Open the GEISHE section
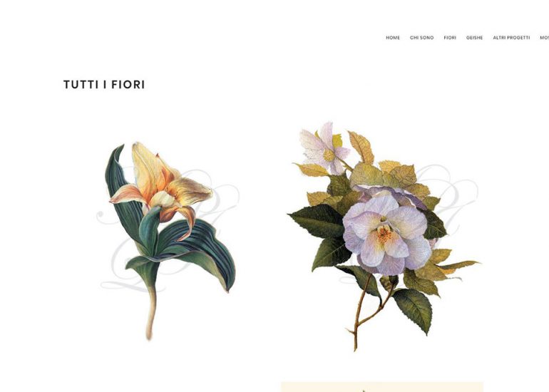 point(474,38)
